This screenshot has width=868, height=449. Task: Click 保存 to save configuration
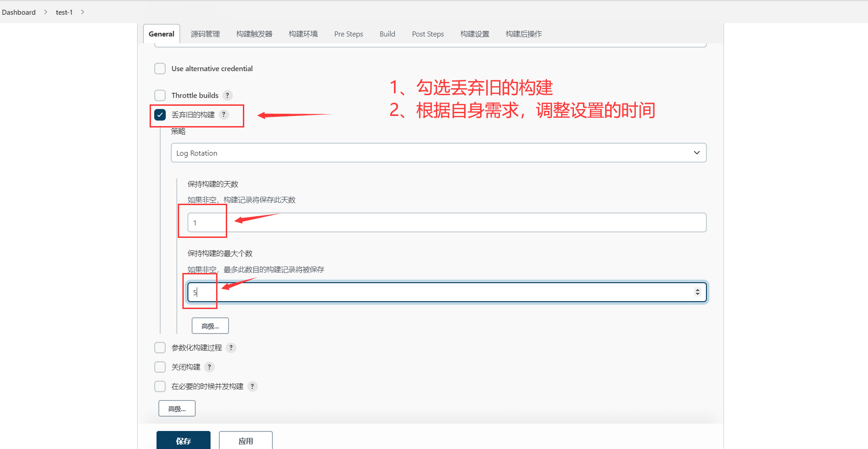coord(183,441)
